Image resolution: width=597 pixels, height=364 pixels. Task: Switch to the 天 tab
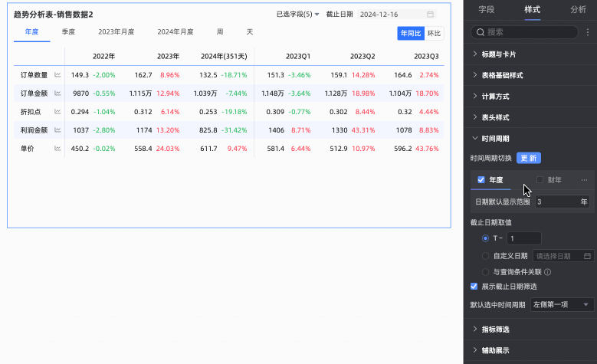coord(250,32)
